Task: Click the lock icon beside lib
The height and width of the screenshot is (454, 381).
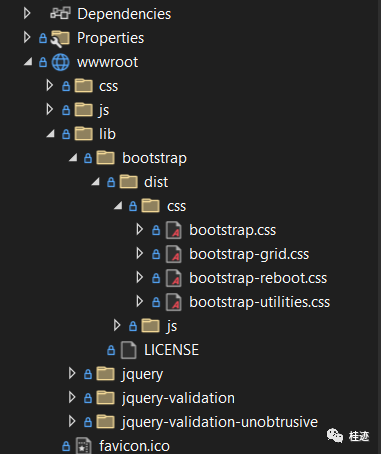Action: click(x=66, y=134)
